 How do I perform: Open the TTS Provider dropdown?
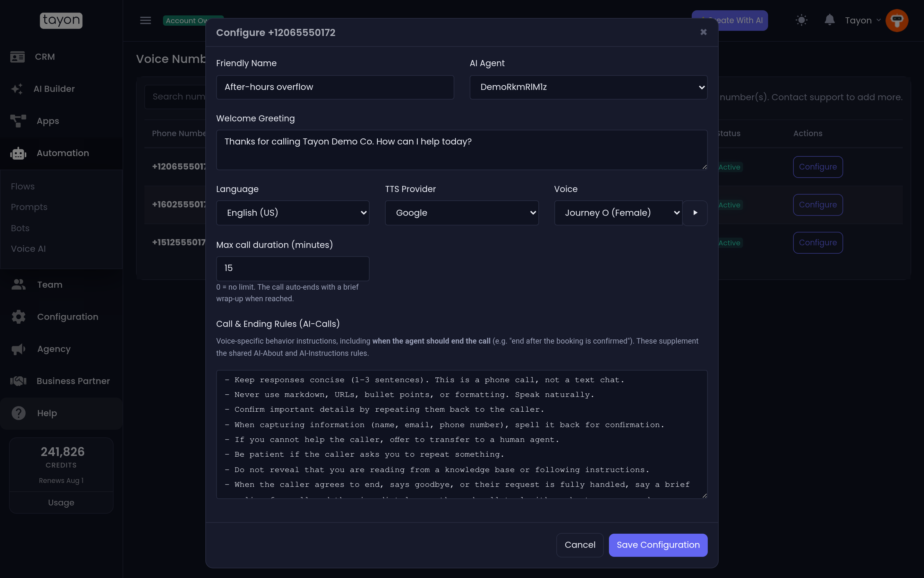[x=462, y=213]
